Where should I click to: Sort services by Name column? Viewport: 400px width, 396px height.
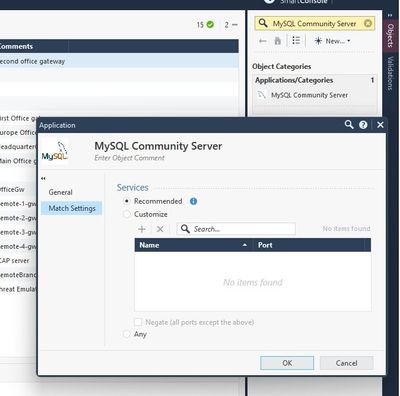pyautogui.click(x=193, y=245)
